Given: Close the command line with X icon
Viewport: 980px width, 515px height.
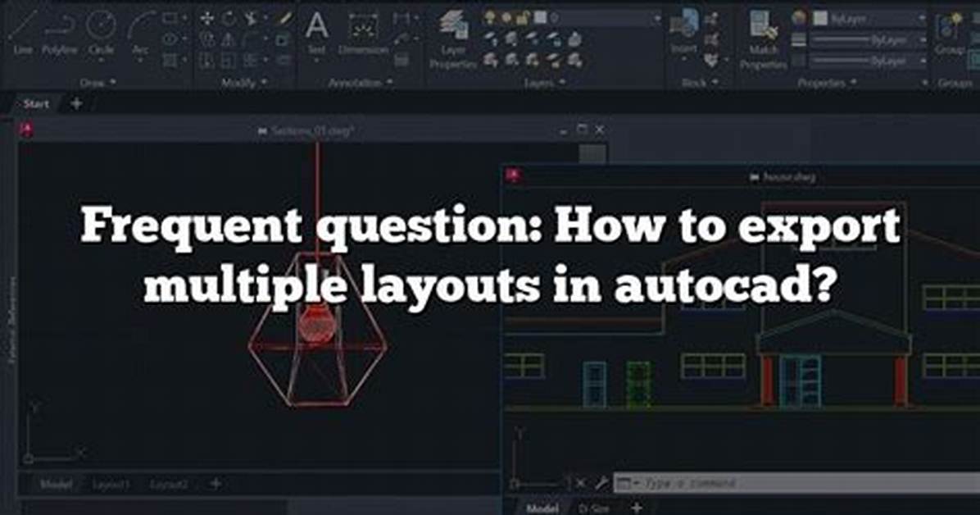Looking at the screenshot, I should coord(580,483).
